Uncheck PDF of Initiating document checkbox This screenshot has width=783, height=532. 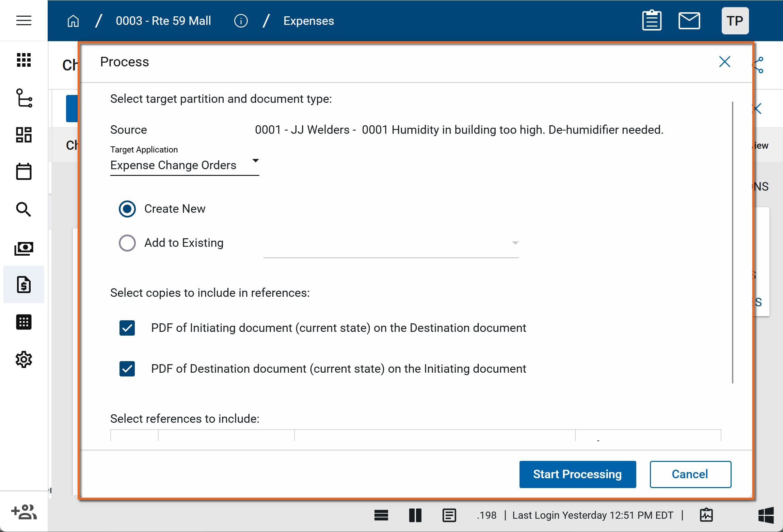click(x=127, y=328)
